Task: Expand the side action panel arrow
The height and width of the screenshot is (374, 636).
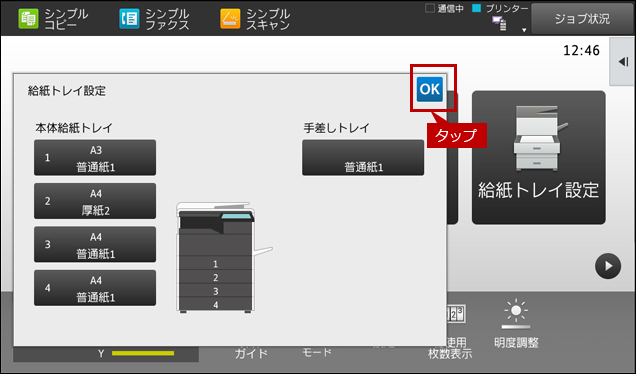Action: pos(623,62)
